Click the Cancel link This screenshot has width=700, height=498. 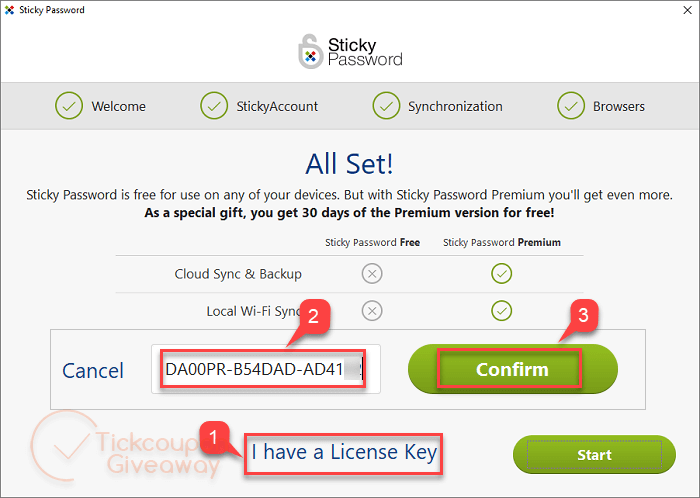tap(93, 371)
